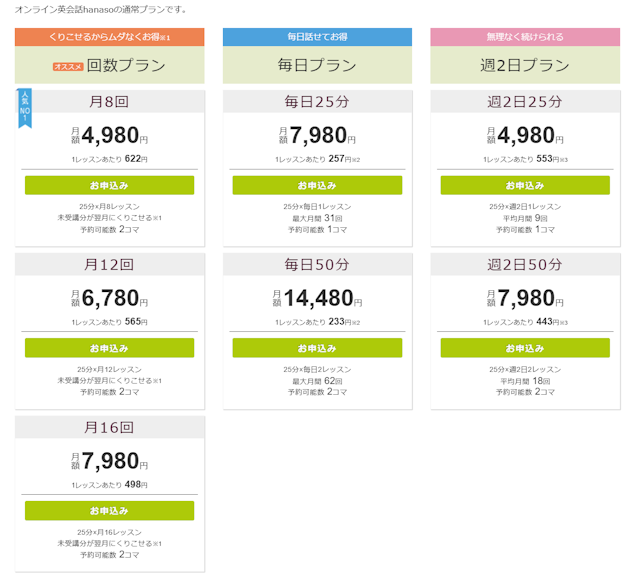Click the 月16回 card title
The width and height of the screenshot is (640, 583).
[109, 427]
